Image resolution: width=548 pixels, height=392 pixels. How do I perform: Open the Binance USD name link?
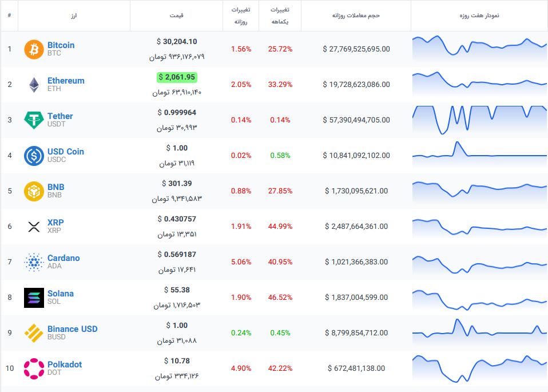(x=72, y=329)
